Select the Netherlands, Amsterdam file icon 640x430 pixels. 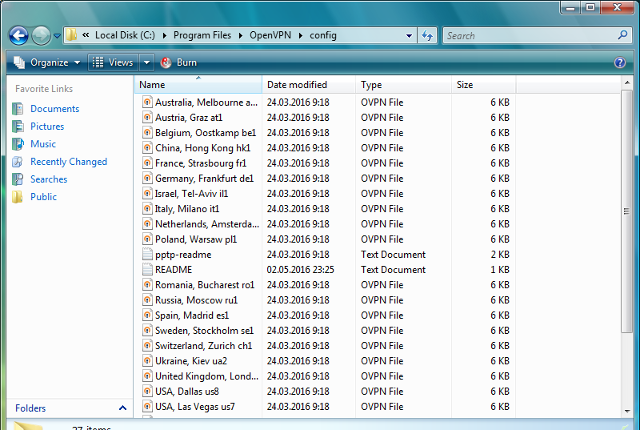tap(147, 224)
